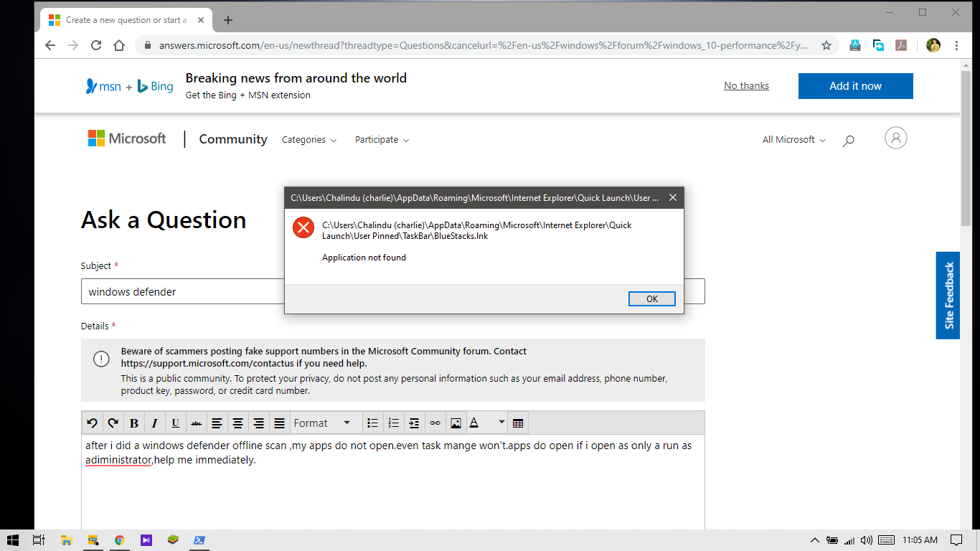Open the Action Center notifications
Image resolution: width=980 pixels, height=551 pixels.
tap(956, 540)
